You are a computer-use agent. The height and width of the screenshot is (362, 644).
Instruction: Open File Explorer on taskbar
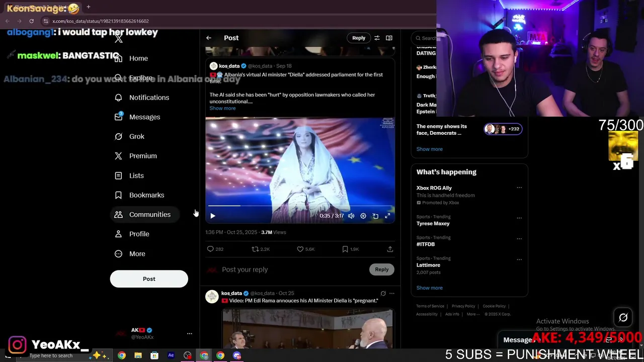pyautogui.click(x=138, y=355)
